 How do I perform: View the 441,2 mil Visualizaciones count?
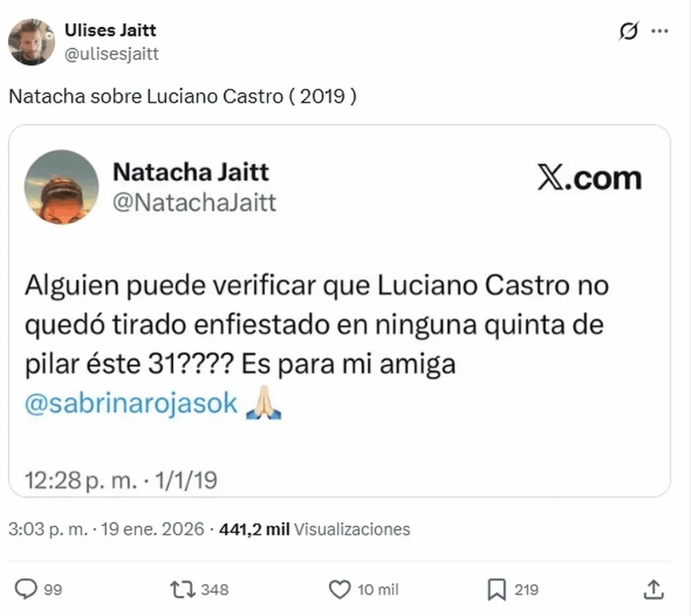point(314,529)
